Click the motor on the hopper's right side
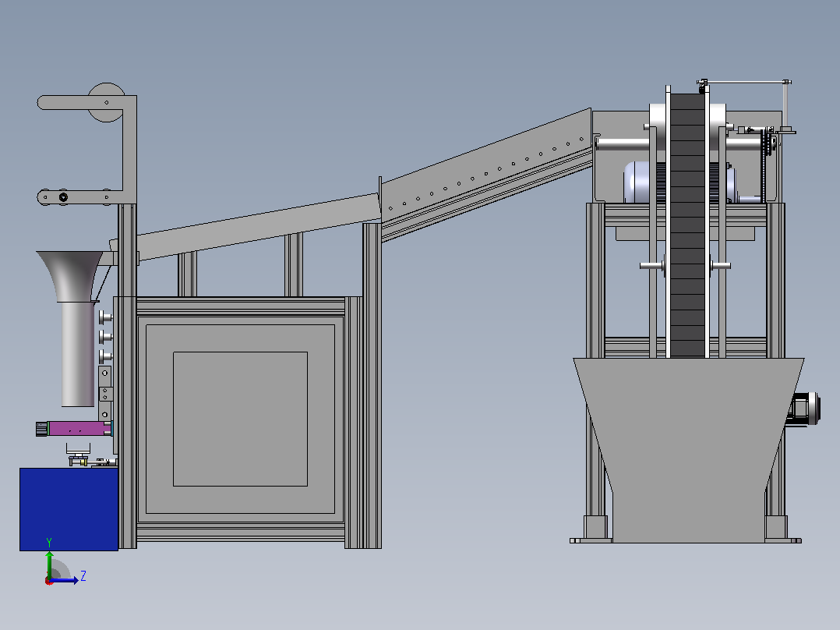 click(x=804, y=409)
